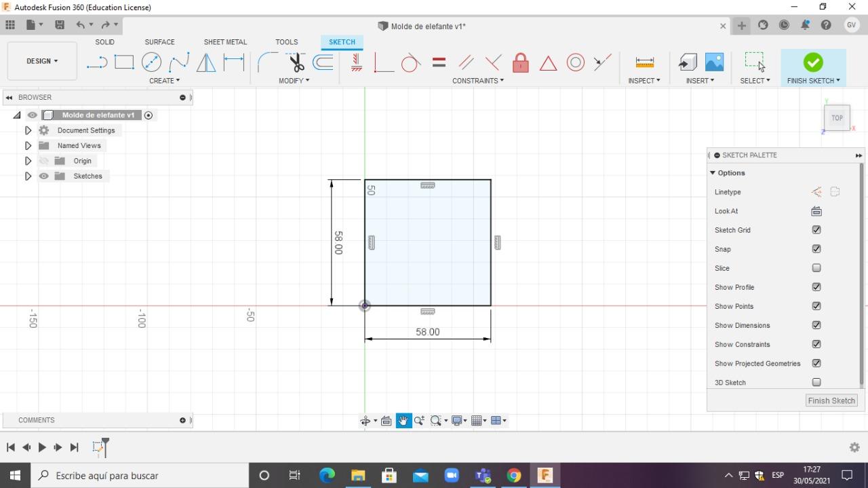Switch to the SHEET METAL tab
Screen dimensions: 868x488
coord(225,42)
